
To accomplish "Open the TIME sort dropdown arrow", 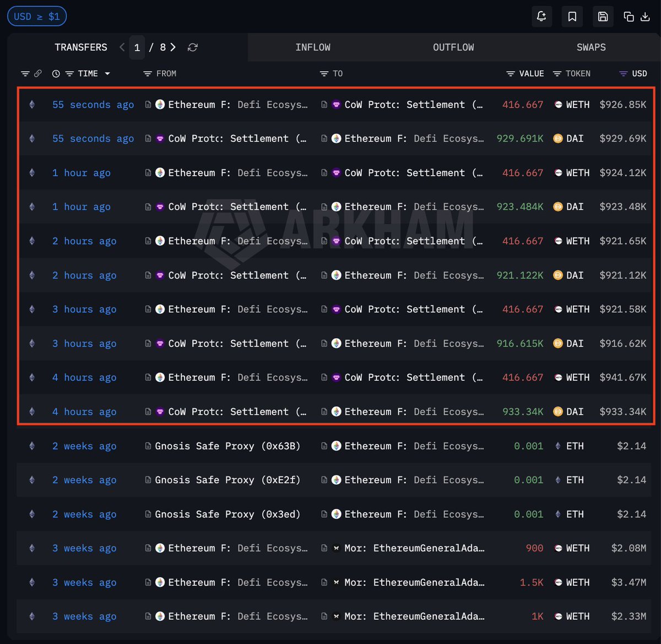I will [x=107, y=73].
